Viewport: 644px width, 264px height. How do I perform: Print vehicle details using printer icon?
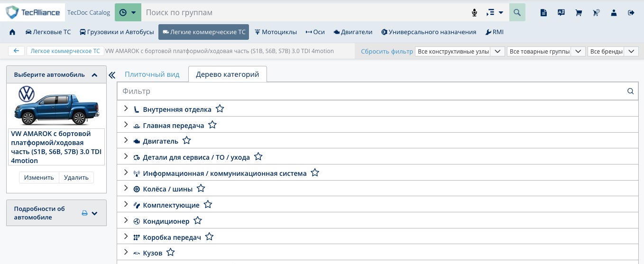[84, 213]
